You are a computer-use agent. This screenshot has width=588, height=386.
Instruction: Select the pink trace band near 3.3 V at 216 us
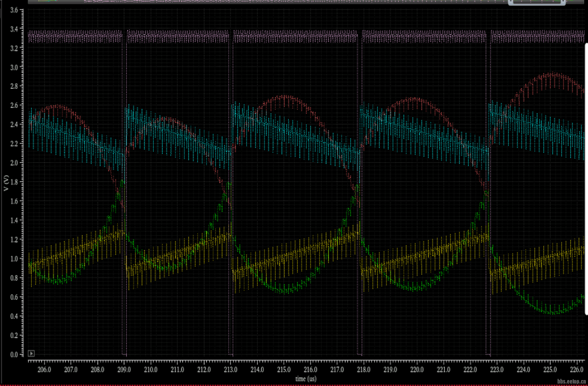point(310,37)
